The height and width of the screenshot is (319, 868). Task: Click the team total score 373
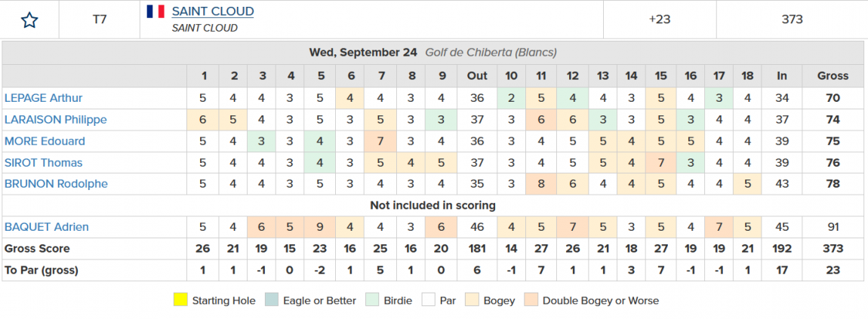click(x=792, y=20)
